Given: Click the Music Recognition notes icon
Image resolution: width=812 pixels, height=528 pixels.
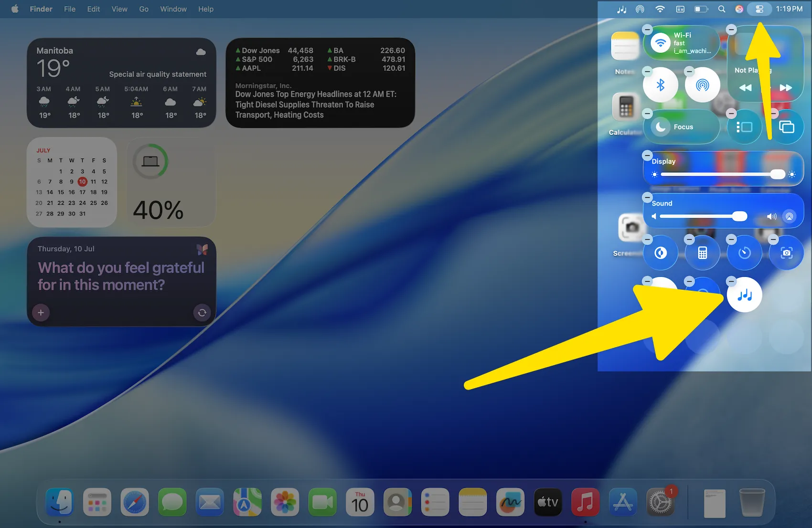Looking at the screenshot, I should (x=744, y=295).
